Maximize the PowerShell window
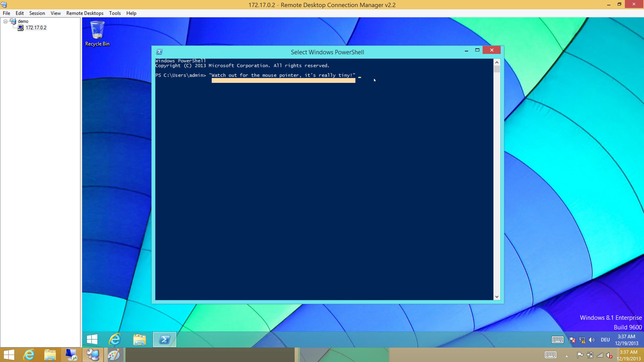 pos(477,50)
